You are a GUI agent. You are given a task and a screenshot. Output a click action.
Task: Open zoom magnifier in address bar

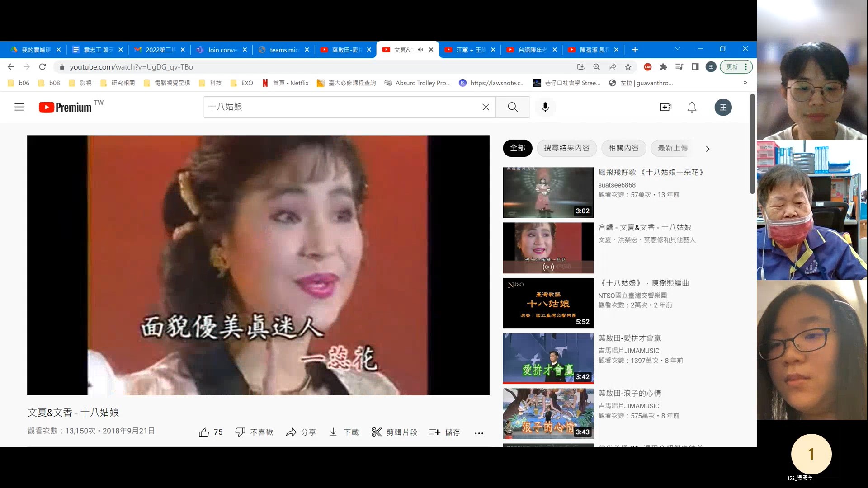tap(597, 67)
